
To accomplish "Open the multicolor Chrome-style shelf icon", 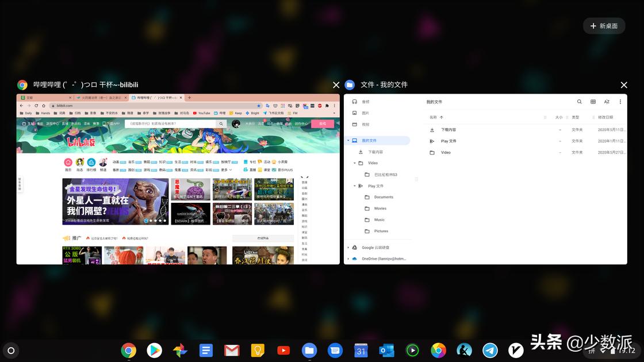I will 438,351.
